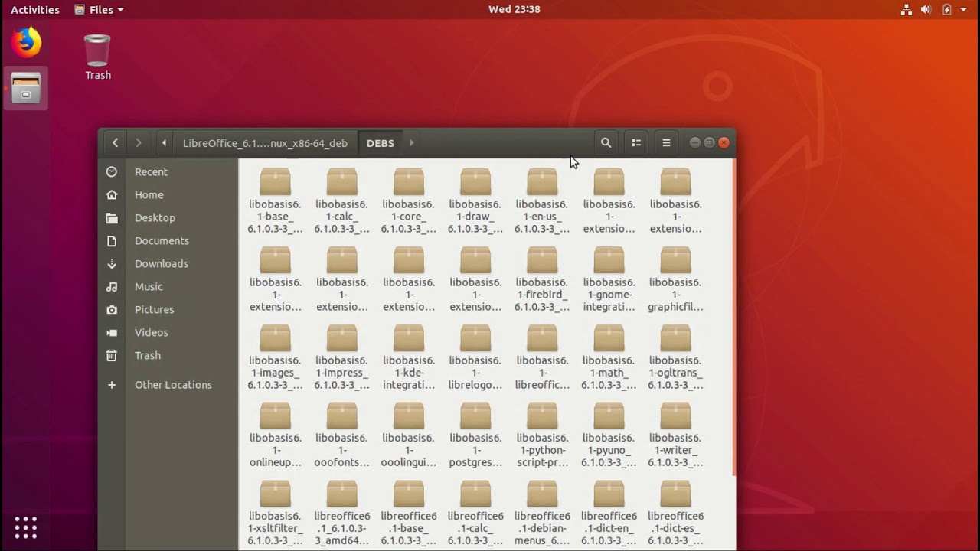980x551 pixels.
Task: Open the Trash icon on the desktop
Action: 98,57
